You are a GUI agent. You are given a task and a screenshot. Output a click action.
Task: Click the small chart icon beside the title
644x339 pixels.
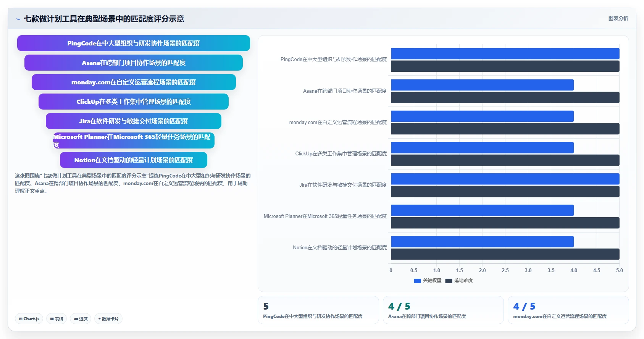[x=18, y=19]
